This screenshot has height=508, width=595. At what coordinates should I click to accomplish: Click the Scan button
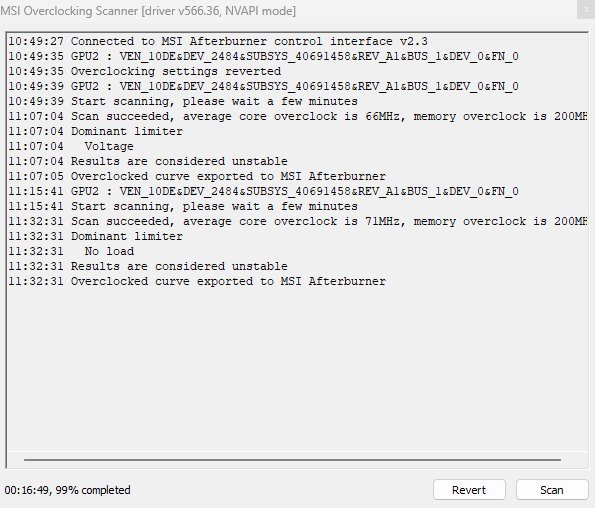(x=552, y=490)
